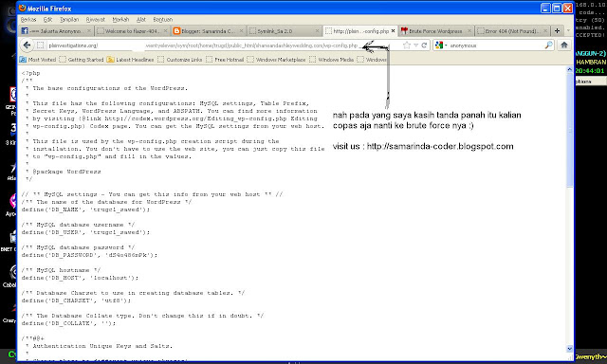Click the vertical scrollbar thumb
Image resolution: width=607 pixels, height=364 pixels.
[569, 130]
